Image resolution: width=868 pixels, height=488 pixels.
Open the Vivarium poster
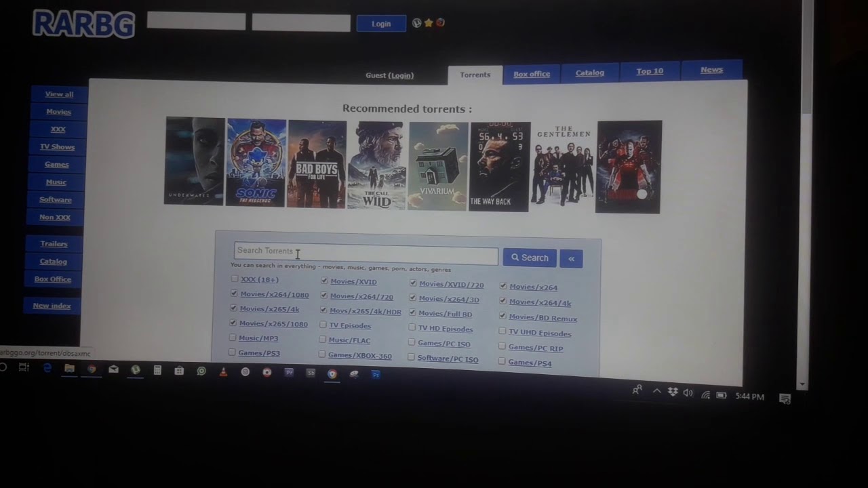click(x=438, y=166)
